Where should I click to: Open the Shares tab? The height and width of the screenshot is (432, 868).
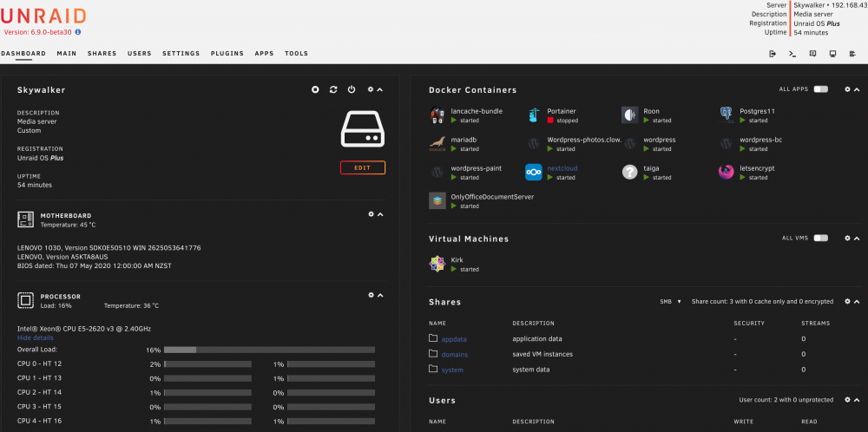pos(102,54)
